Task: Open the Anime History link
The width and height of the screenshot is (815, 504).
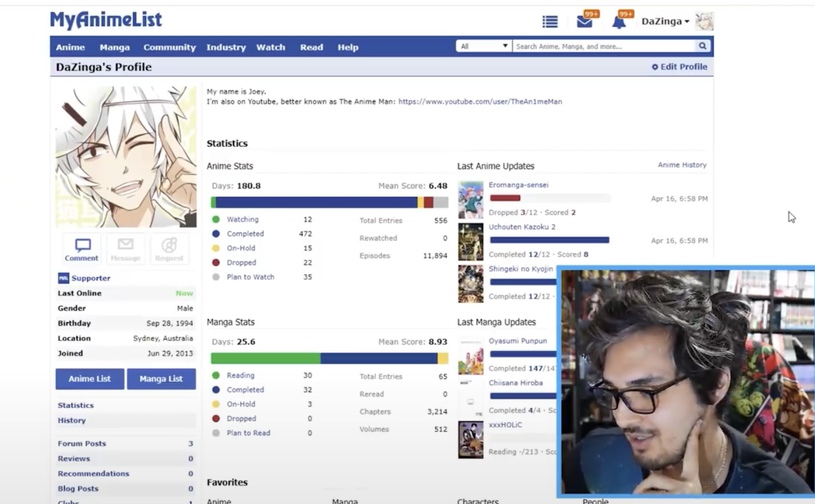Action: click(x=682, y=165)
